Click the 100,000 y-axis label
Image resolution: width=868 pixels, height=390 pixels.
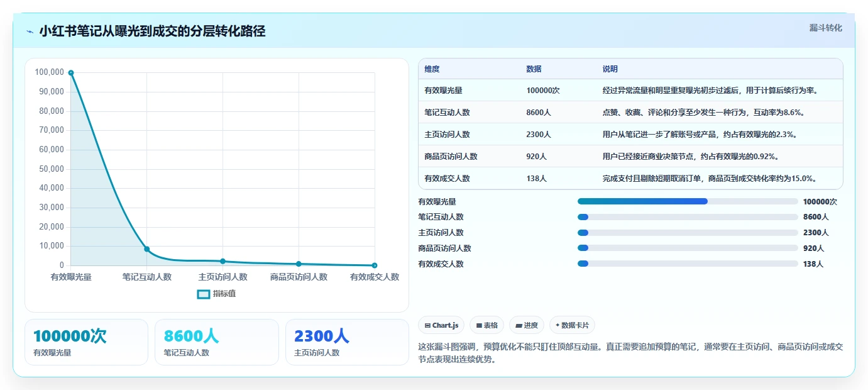pos(50,72)
